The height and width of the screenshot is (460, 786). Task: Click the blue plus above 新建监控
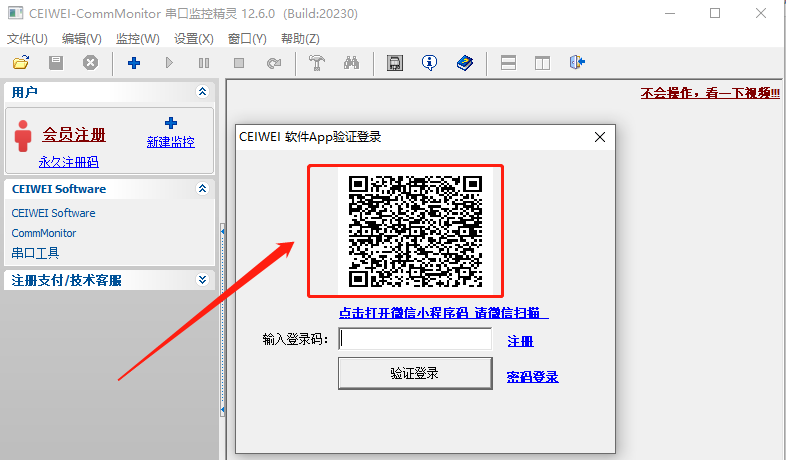(x=171, y=123)
